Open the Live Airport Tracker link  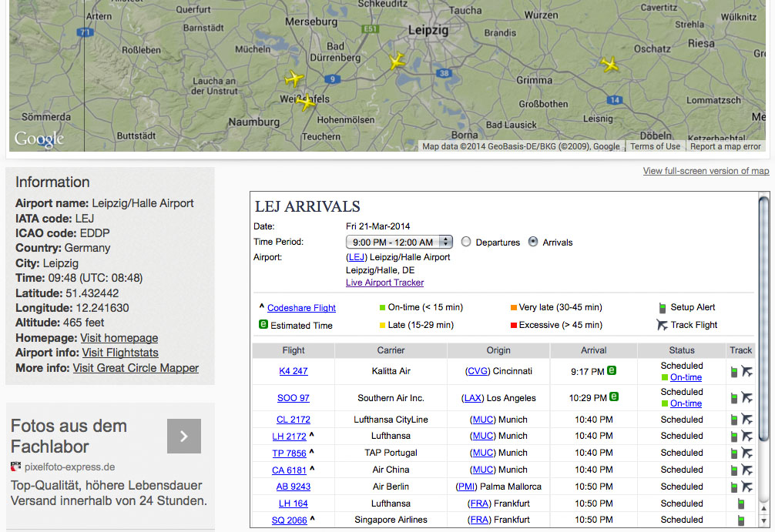point(384,283)
